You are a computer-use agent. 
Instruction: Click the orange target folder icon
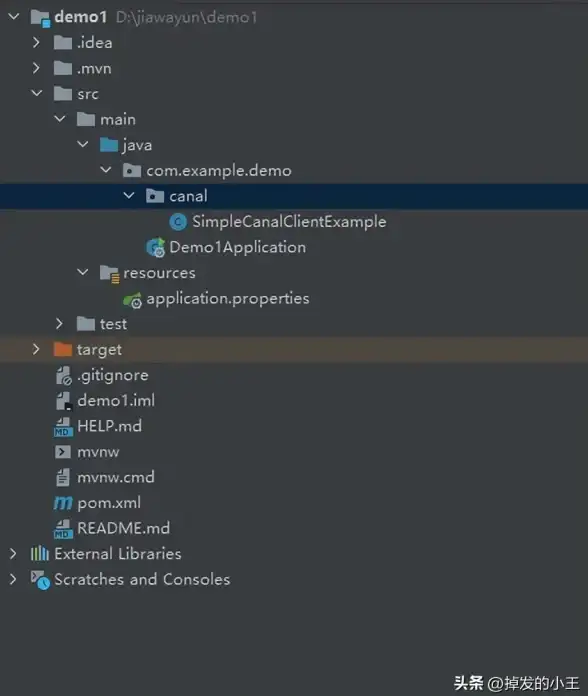(63, 350)
